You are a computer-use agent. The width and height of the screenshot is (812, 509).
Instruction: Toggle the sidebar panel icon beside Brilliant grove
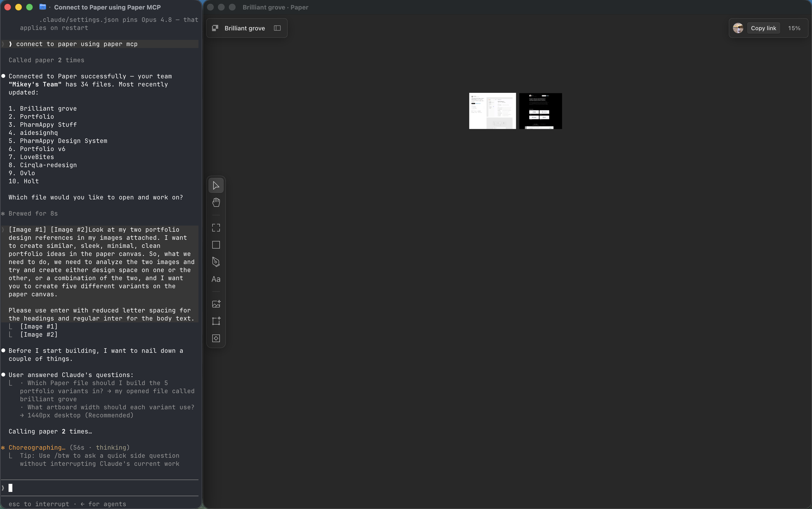(x=277, y=28)
